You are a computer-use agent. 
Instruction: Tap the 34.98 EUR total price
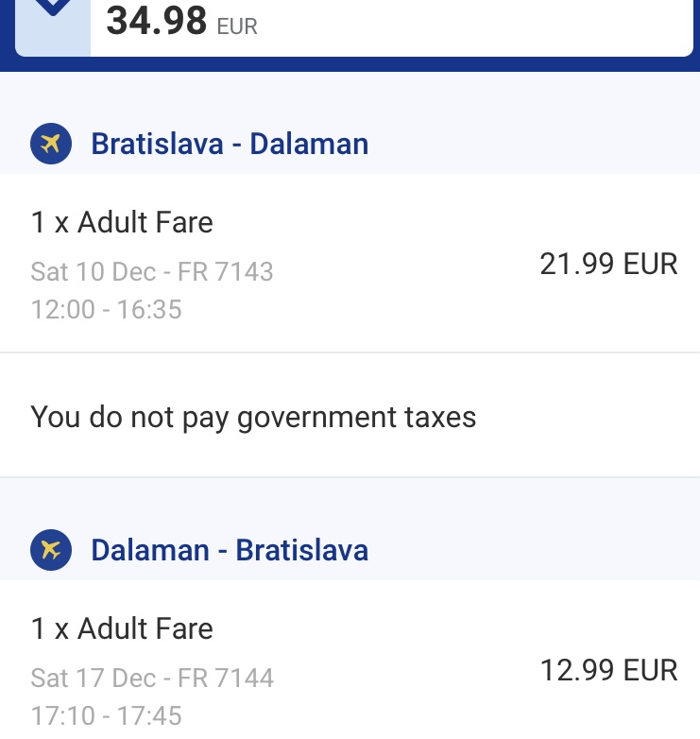coord(181,21)
